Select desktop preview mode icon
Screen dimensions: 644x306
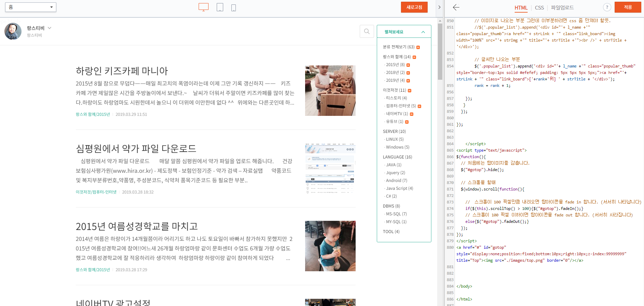coord(203,7)
